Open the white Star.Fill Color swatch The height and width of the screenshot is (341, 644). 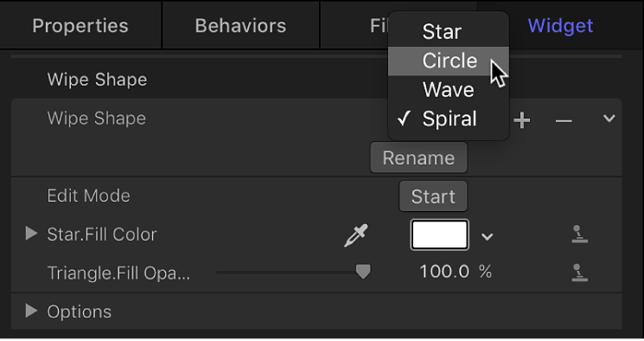point(439,235)
